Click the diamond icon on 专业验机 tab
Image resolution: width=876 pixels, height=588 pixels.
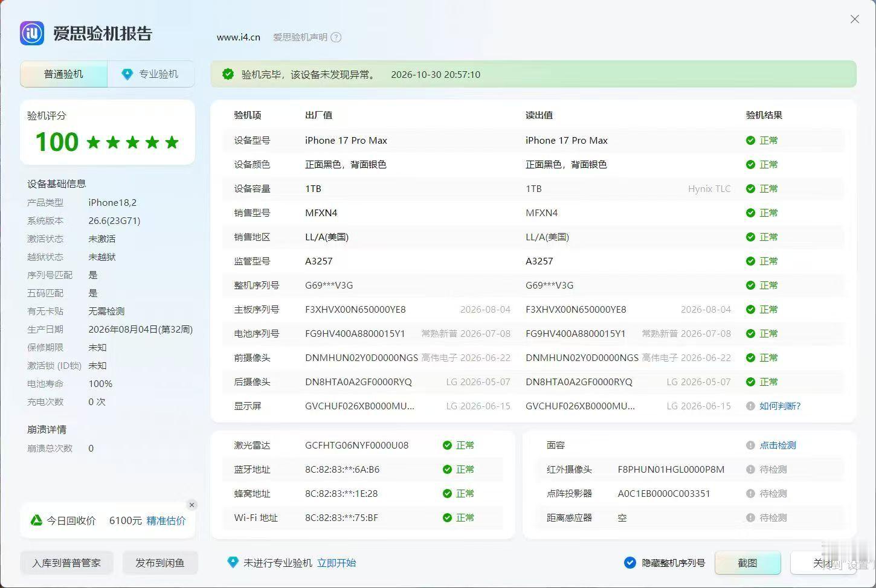tap(127, 74)
